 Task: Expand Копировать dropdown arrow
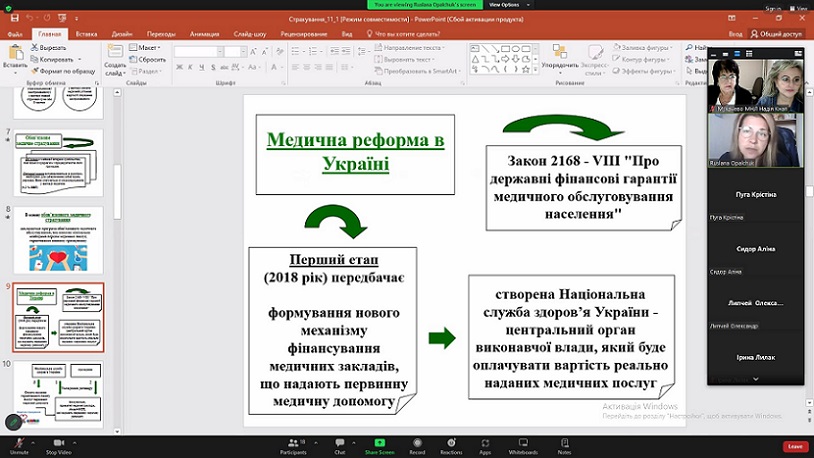tap(79, 59)
